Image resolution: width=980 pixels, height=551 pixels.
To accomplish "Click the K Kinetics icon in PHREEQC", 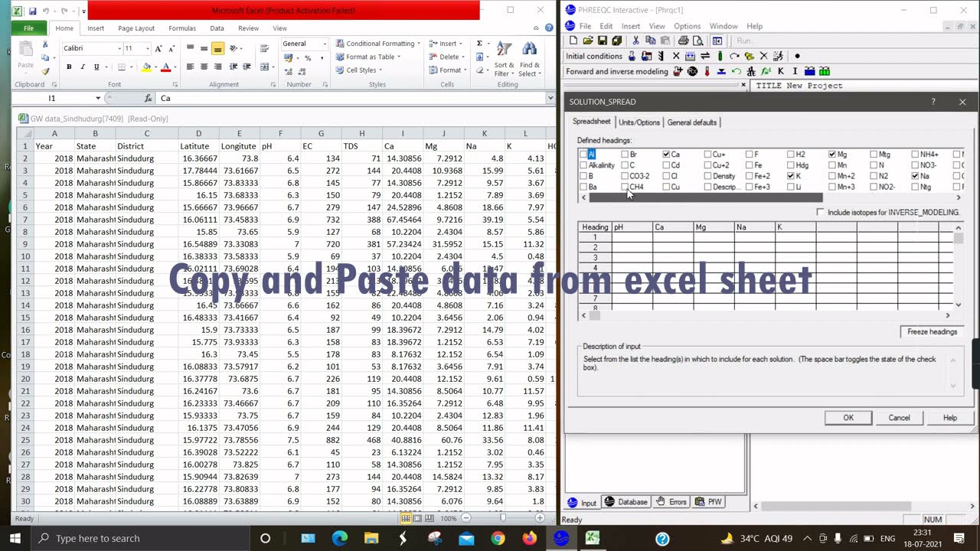I will click(x=781, y=71).
